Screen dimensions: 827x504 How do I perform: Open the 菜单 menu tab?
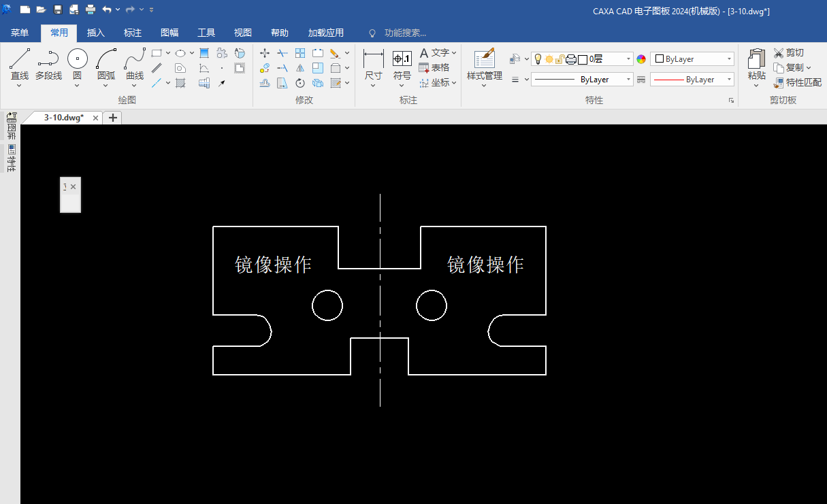point(20,33)
